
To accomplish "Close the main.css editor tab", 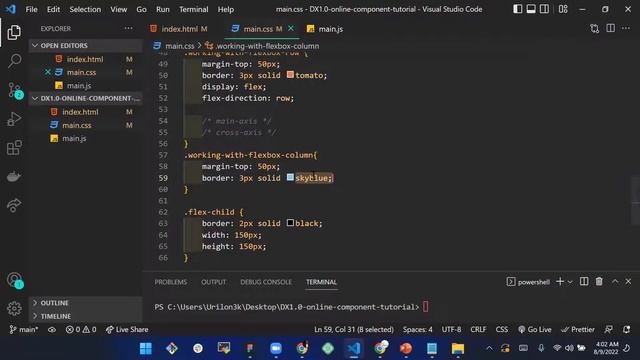I will (291, 29).
